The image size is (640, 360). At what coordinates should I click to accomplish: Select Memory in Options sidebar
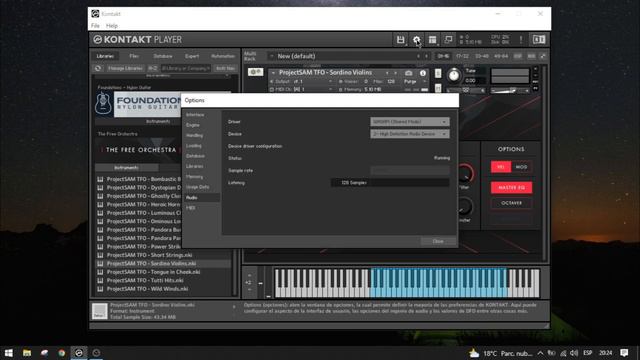click(x=195, y=177)
